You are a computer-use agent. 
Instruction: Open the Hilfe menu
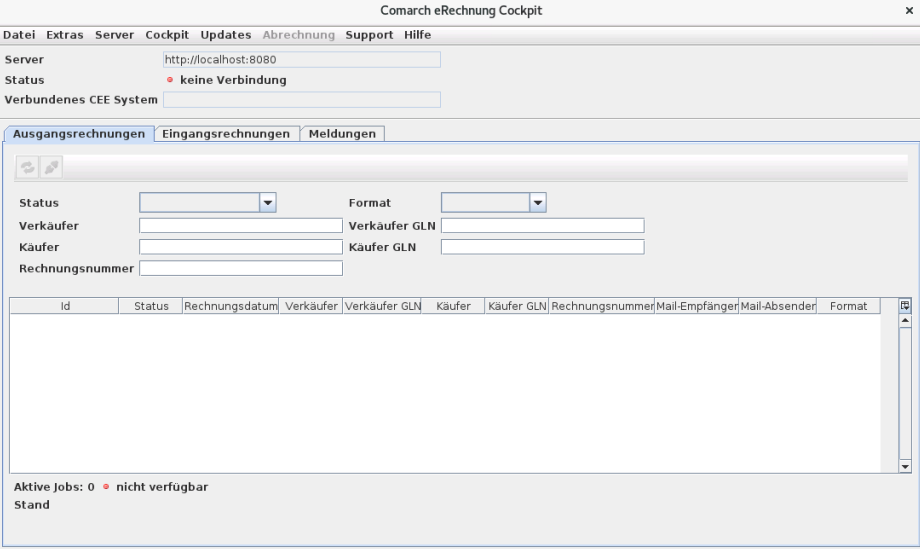coord(417,35)
